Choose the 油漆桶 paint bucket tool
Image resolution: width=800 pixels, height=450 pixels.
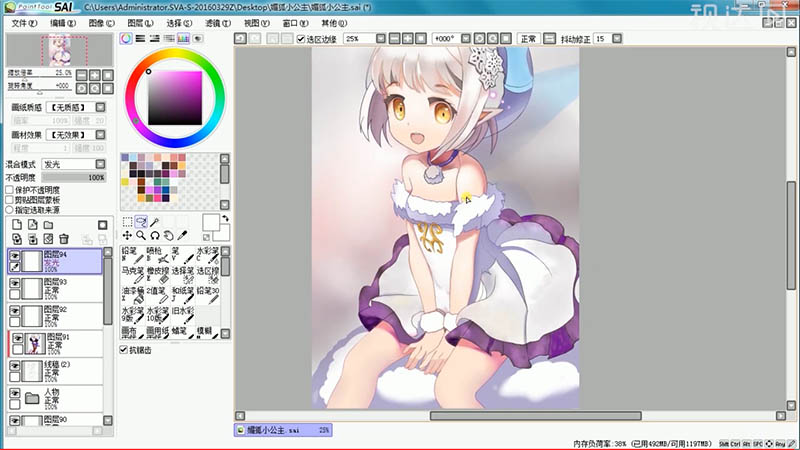pos(133,295)
